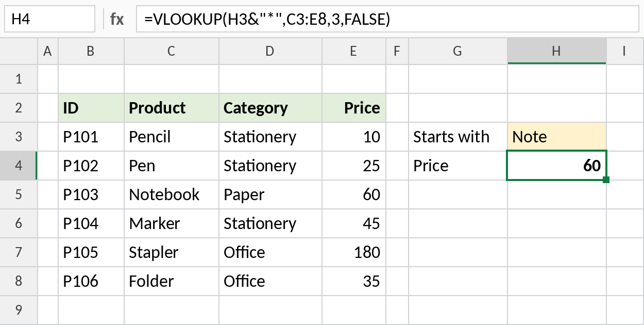Select column I header
The width and height of the screenshot is (644, 325).
[x=624, y=51]
